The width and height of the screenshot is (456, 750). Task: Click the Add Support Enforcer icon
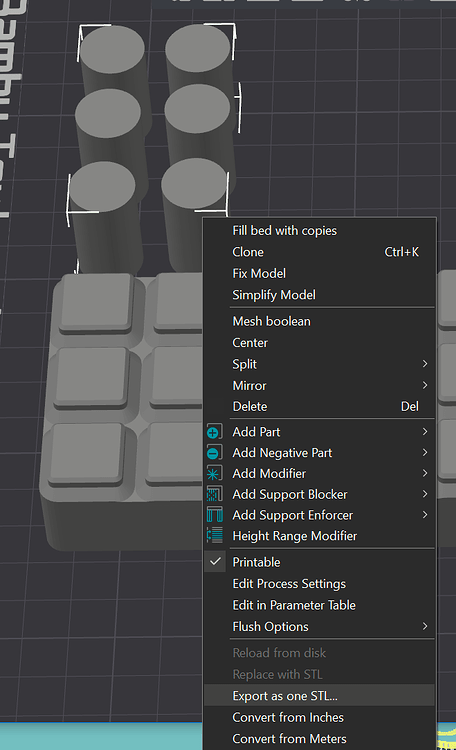tap(214, 515)
